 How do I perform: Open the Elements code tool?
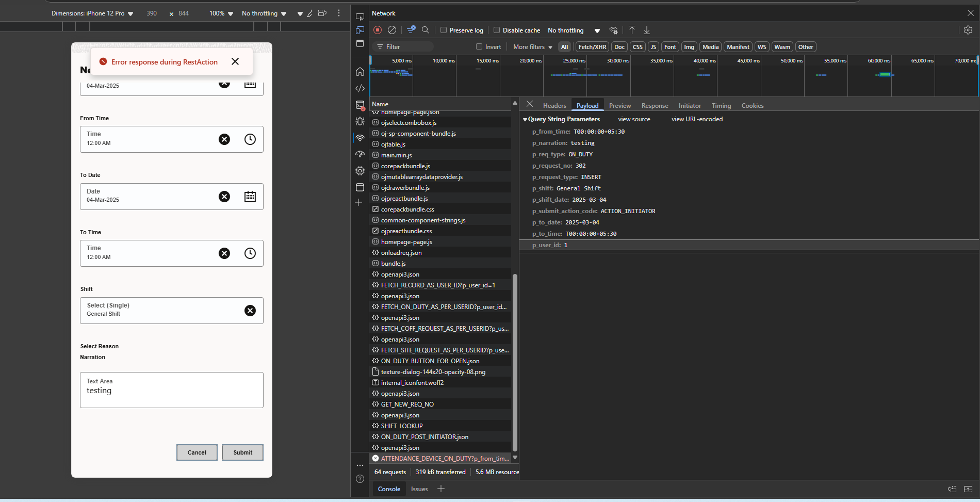pyautogui.click(x=360, y=88)
